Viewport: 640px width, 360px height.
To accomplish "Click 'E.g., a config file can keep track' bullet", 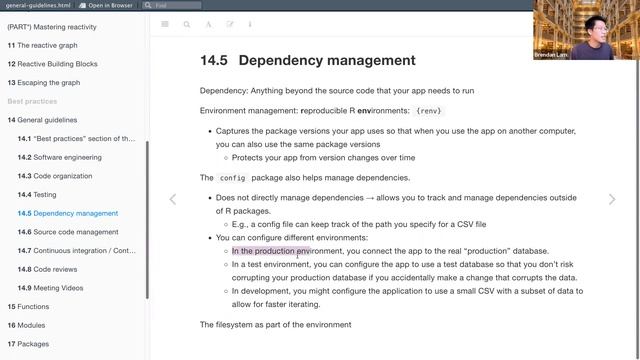I will [x=359, y=224].
